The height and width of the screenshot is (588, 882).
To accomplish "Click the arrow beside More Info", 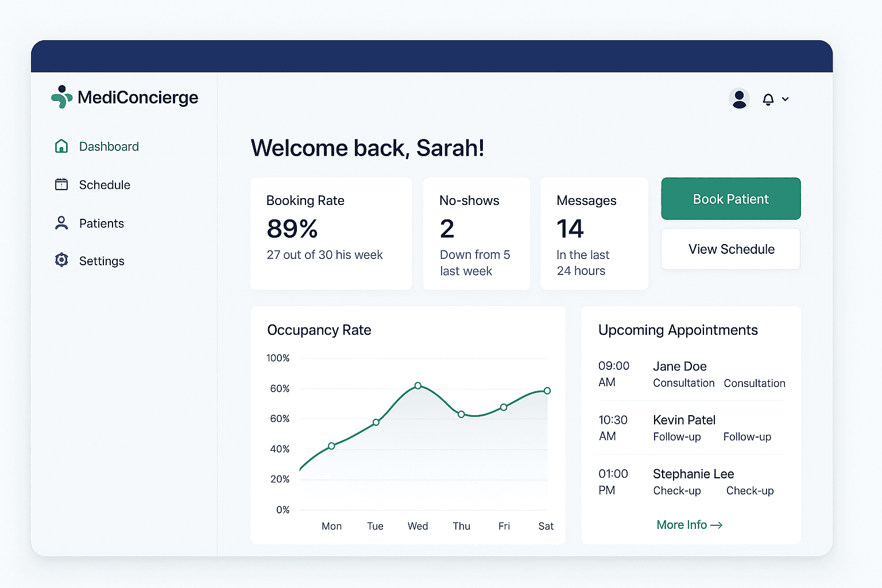I will (716, 525).
